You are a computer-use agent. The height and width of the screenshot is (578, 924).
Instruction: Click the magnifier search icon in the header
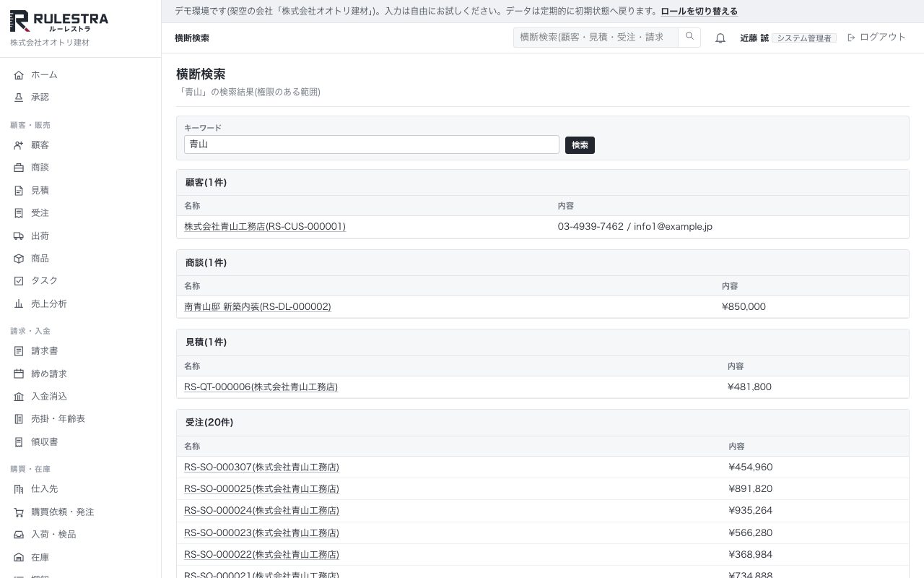(x=689, y=37)
